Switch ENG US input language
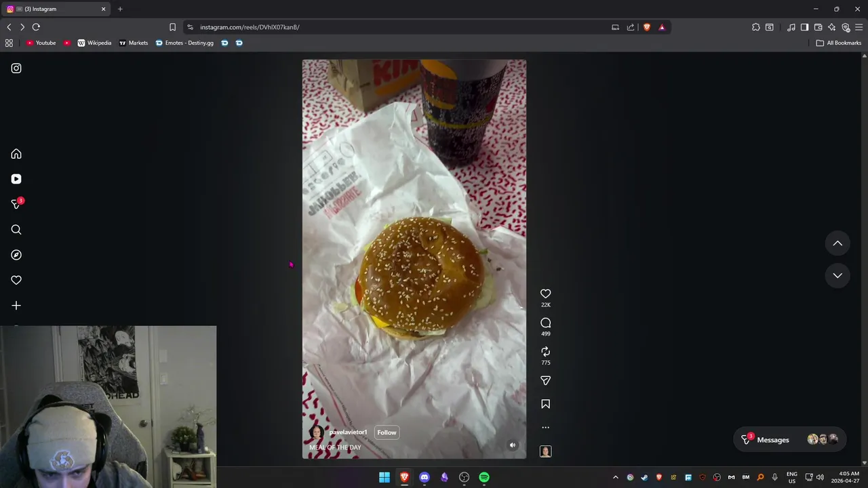The width and height of the screenshot is (868, 488). 792,477
